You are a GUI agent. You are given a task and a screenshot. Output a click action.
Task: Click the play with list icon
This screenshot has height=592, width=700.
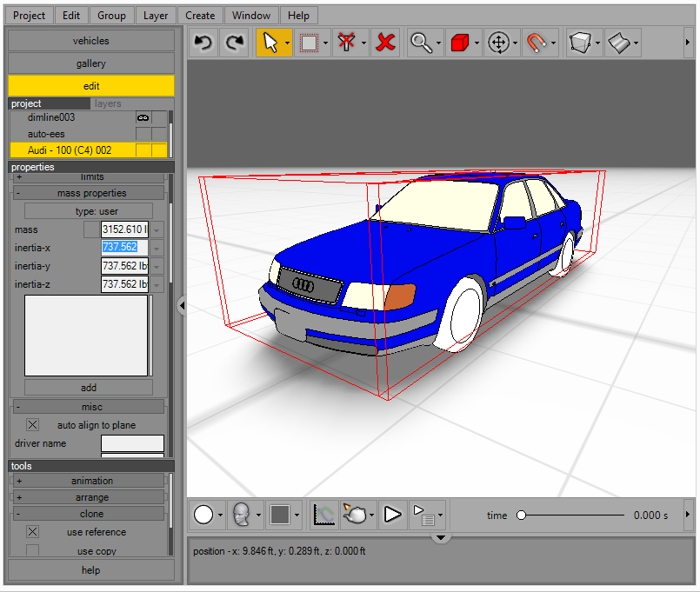[x=424, y=515]
